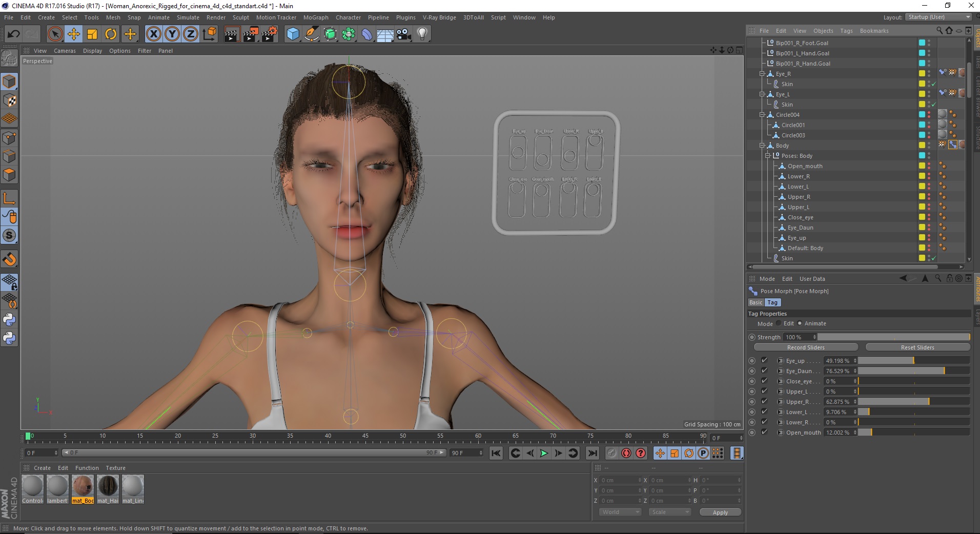The width and height of the screenshot is (980, 534).
Task: Click the Undo arrow icon
Action: point(14,34)
